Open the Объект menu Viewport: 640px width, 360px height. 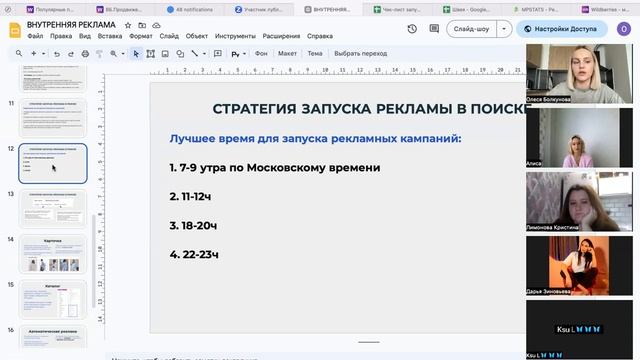(197, 36)
